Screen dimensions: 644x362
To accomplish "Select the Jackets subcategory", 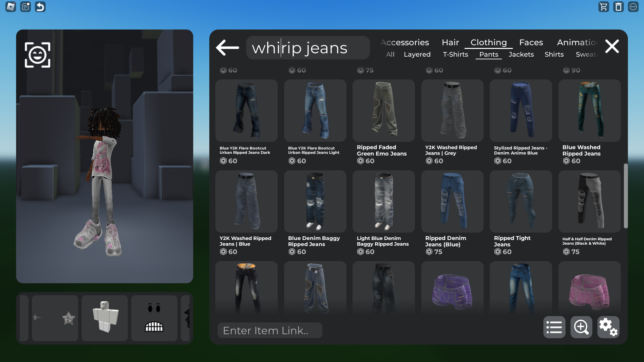I will pyautogui.click(x=521, y=54).
